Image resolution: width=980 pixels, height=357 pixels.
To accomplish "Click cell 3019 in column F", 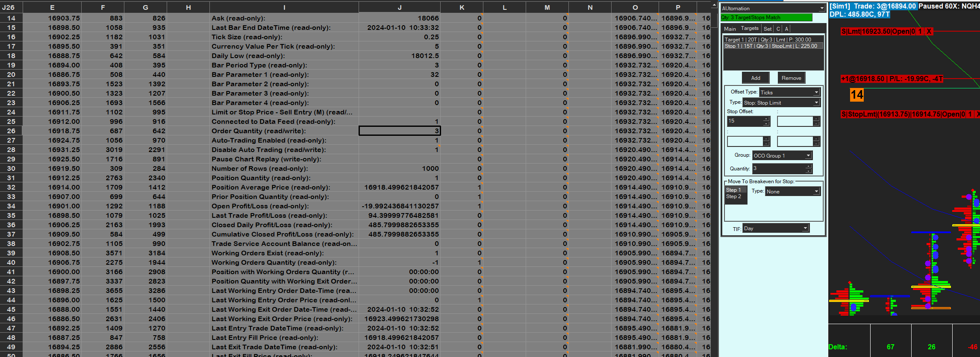I will point(103,150).
